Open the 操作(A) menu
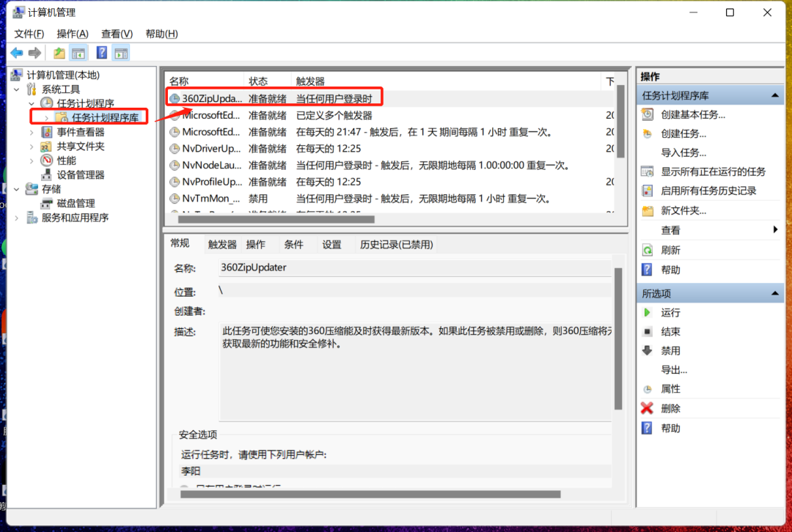Screen dimensions: 792x532 (x=73, y=34)
